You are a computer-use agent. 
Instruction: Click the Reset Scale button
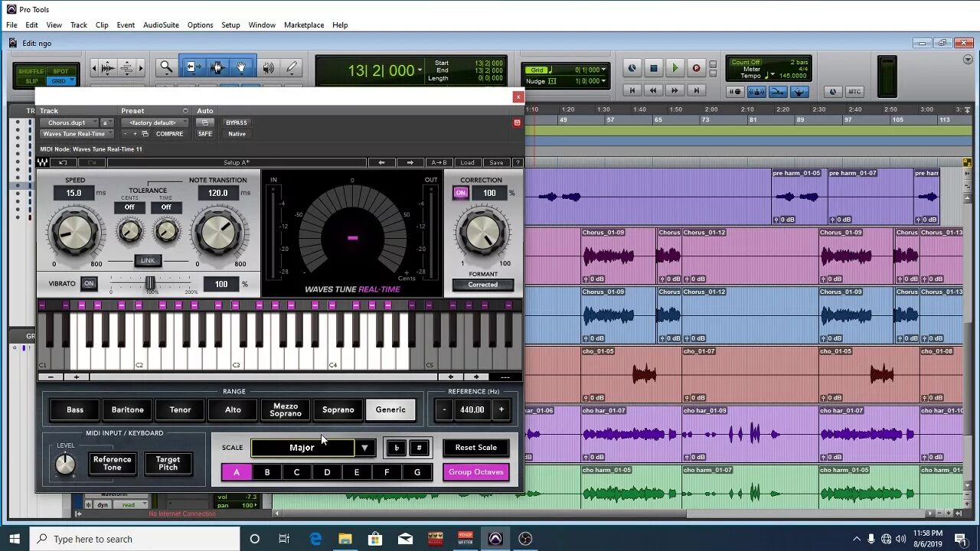(x=476, y=448)
